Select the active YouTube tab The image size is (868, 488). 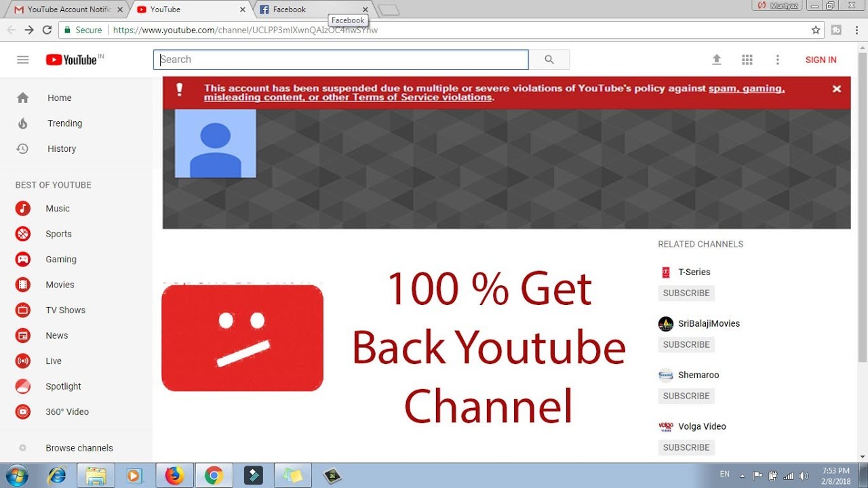190,9
